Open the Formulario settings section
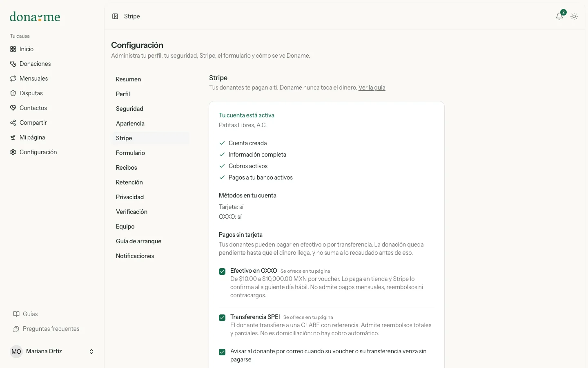The width and height of the screenshot is (588, 368). click(x=150, y=153)
